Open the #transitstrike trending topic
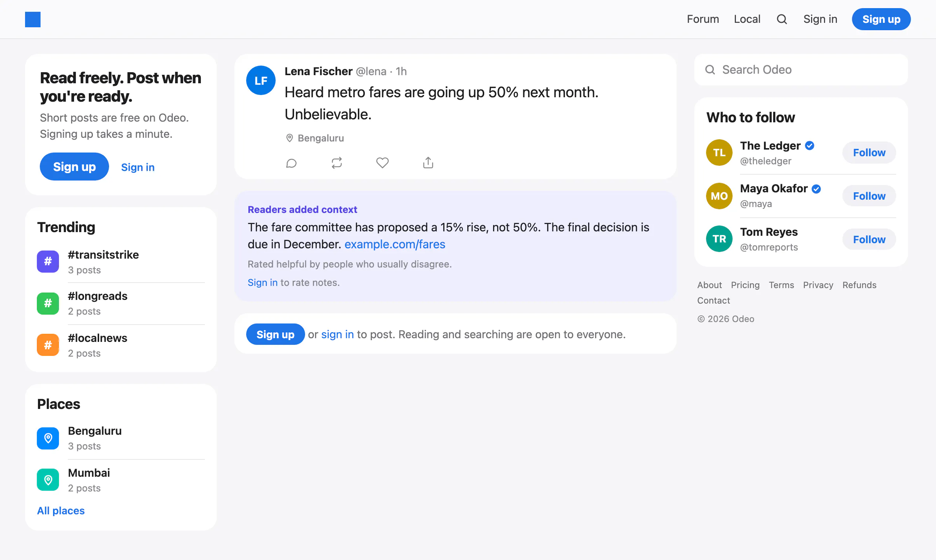The height and width of the screenshot is (560, 936). (121, 262)
